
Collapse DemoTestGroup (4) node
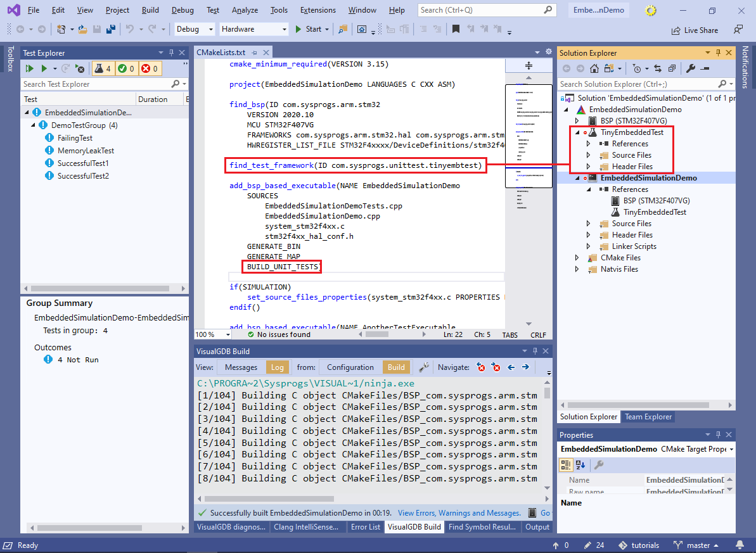tap(33, 125)
